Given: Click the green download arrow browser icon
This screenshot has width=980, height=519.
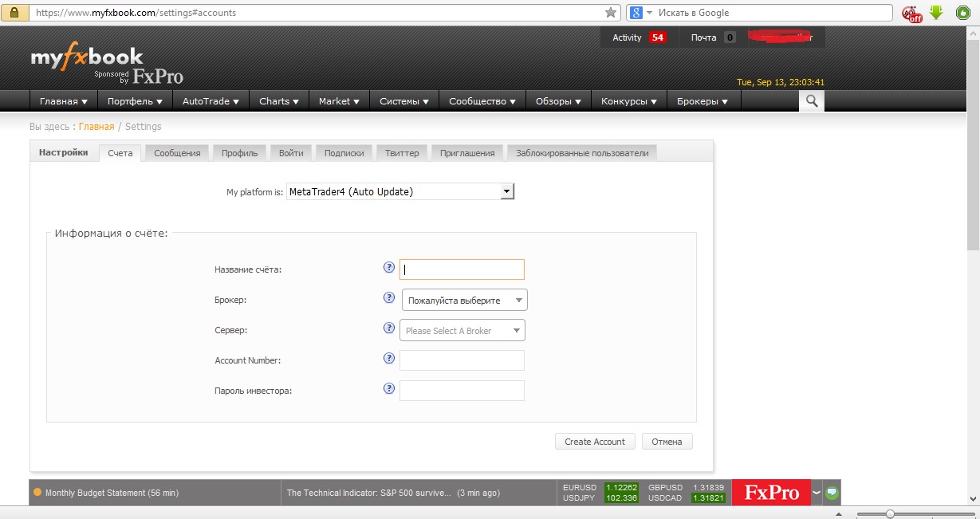Looking at the screenshot, I should click(x=936, y=13).
